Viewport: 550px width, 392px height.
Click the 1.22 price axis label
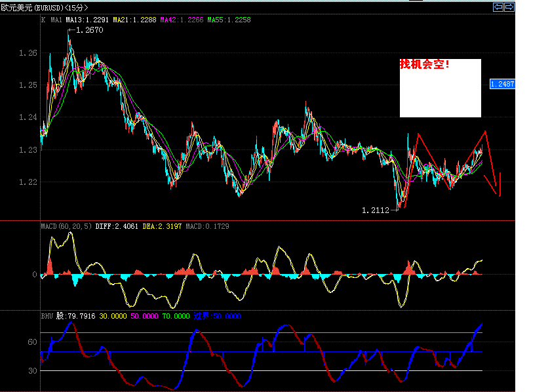[28, 182]
